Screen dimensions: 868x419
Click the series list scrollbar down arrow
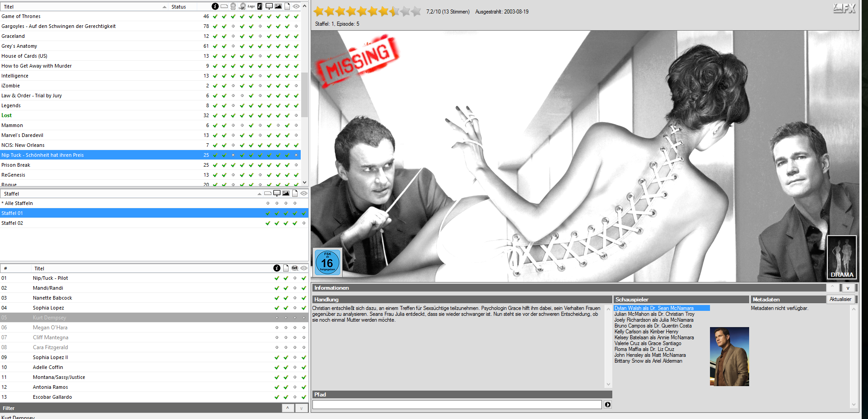pos(305,182)
